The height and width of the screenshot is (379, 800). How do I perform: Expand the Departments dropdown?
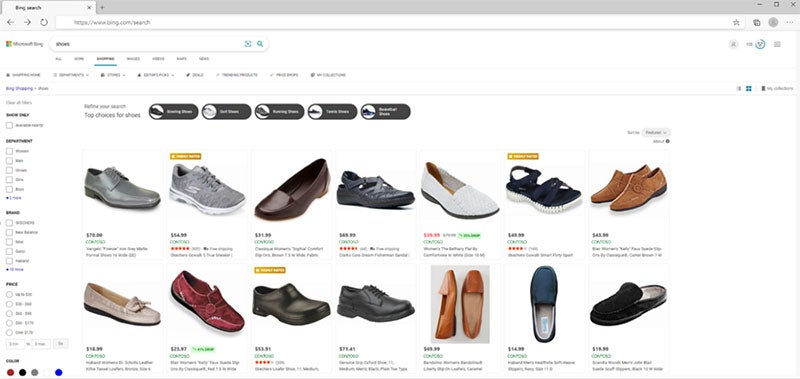pos(71,75)
